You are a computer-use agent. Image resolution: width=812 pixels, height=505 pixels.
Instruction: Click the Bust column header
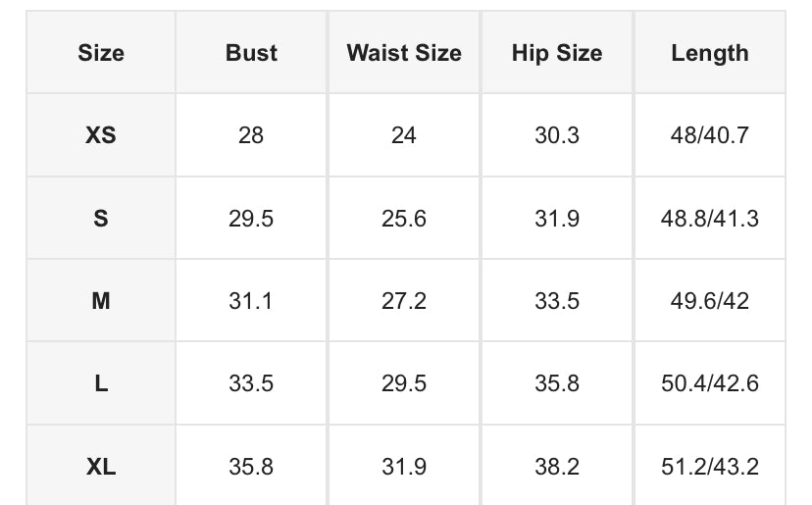pyautogui.click(x=251, y=53)
